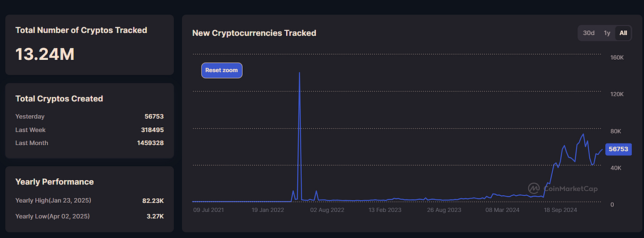The image size is (644, 238).
Task: Click the 18 Sep 2024 axis label
Action: pos(560,210)
